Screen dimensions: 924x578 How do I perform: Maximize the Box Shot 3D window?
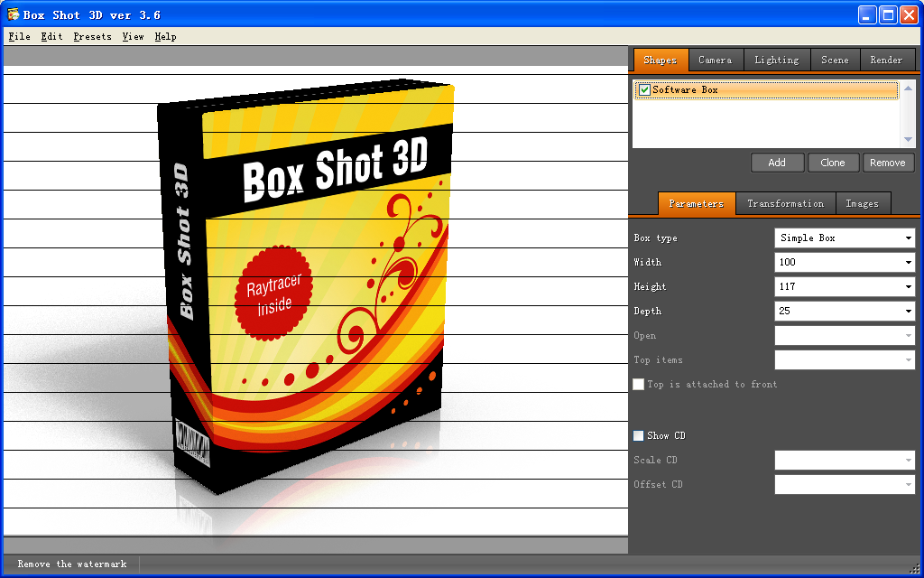click(x=888, y=14)
